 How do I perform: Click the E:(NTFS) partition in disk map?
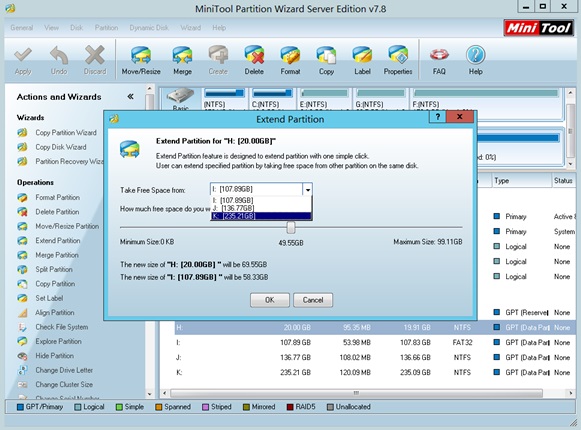(324, 99)
